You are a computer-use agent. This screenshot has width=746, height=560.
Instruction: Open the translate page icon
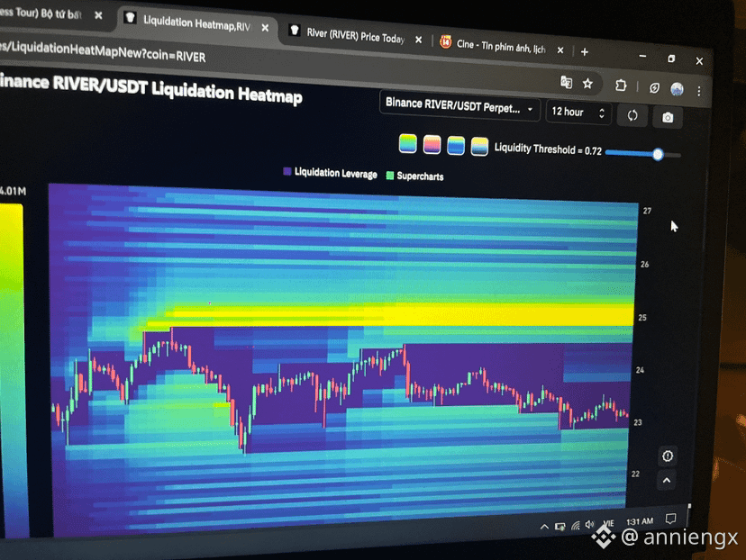pyautogui.click(x=566, y=82)
